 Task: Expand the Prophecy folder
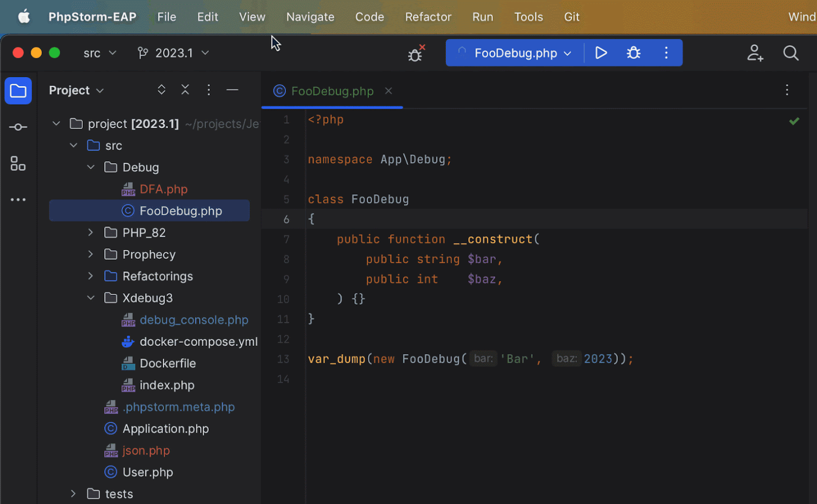pyautogui.click(x=90, y=254)
